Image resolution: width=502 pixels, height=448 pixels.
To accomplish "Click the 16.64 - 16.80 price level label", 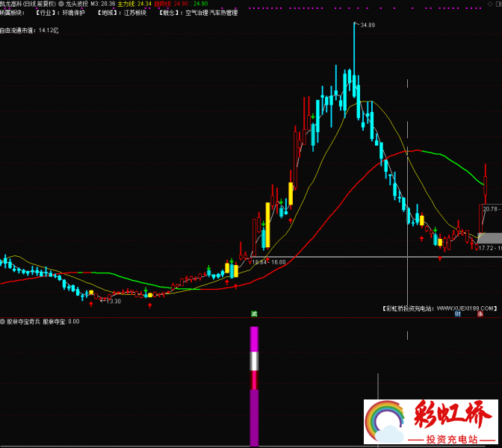I will pyautogui.click(x=269, y=262).
